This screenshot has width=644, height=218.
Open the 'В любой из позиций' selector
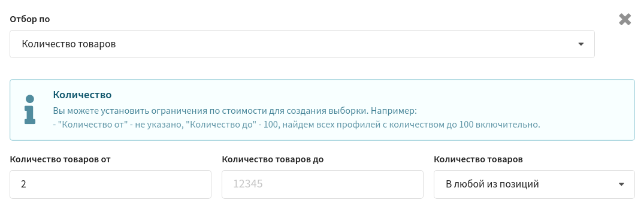click(534, 184)
